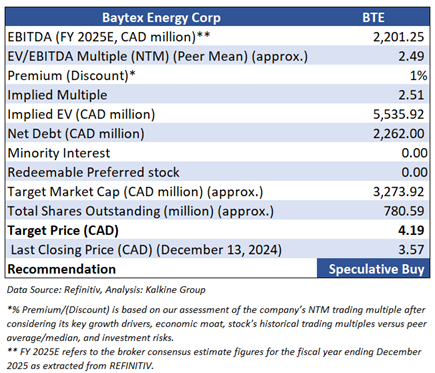Click the Data Source Refinitiv caption
The height and width of the screenshot is (373, 435).
click(x=106, y=290)
